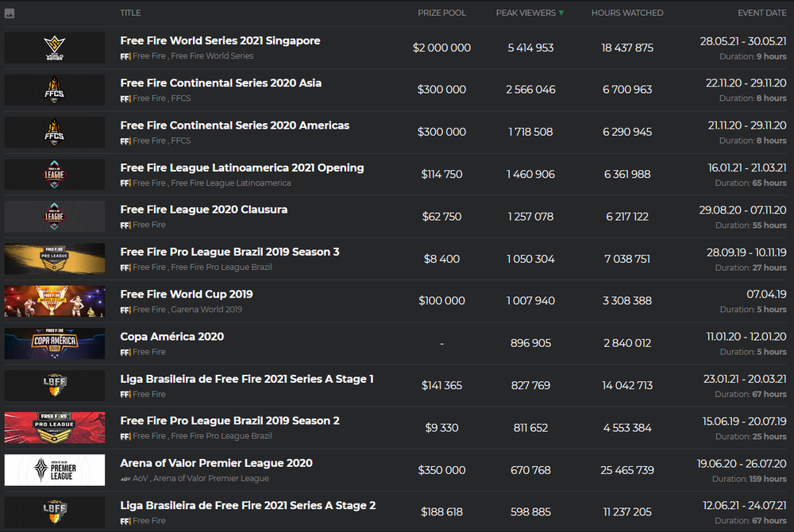
Task: Open Arena of Valor Premier League tag link
Action: (211, 478)
